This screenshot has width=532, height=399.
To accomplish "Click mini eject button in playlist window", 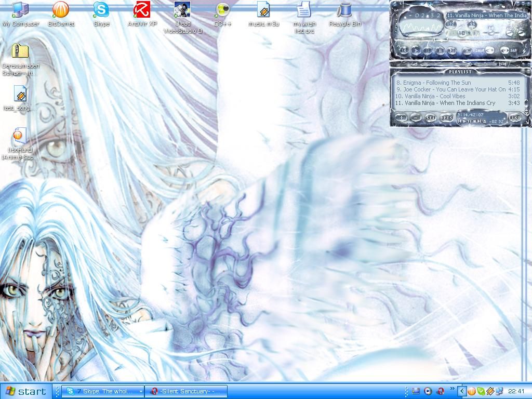I will pyautogui.click(x=485, y=121).
